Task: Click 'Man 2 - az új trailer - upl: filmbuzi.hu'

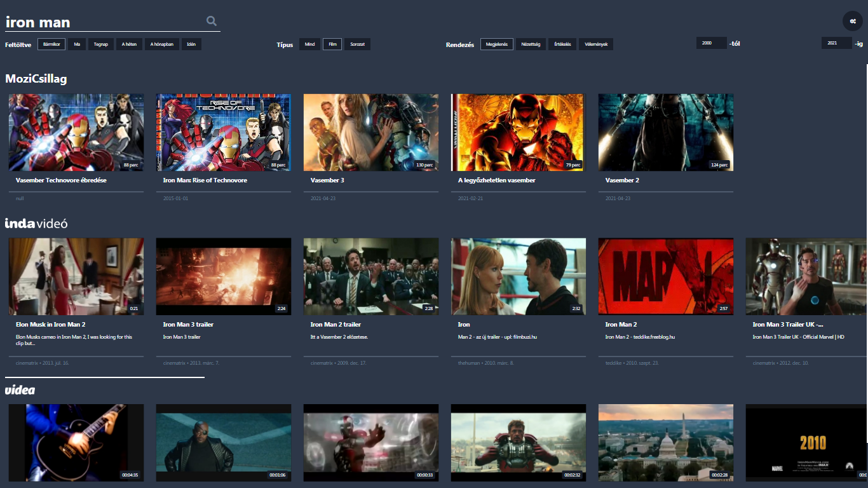Action: tap(498, 337)
